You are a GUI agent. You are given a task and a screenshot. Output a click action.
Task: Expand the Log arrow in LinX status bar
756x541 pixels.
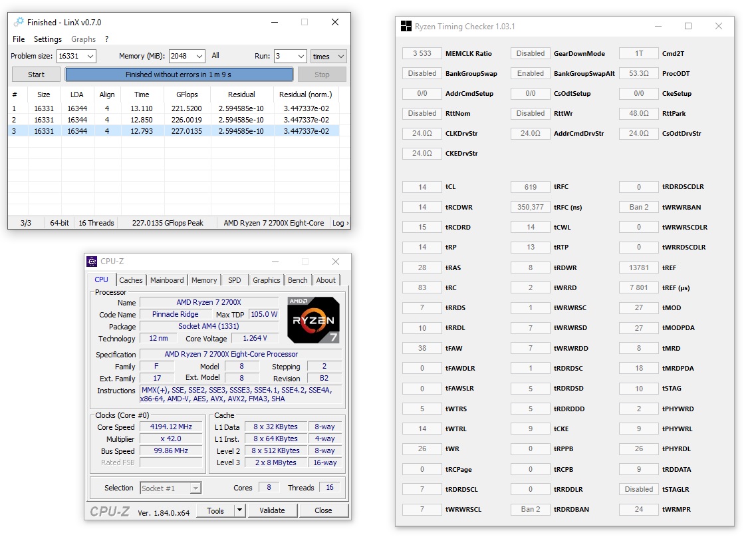click(x=347, y=222)
